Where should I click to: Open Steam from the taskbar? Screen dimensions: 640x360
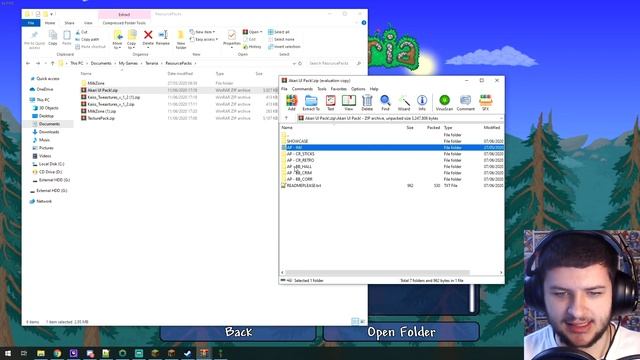click(188, 353)
